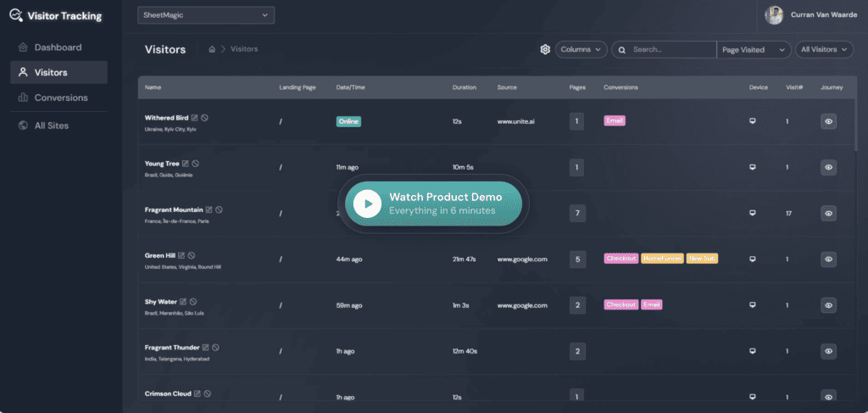Play the Watch Product Demo video
Image resolution: width=868 pixels, height=413 pixels.
(x=433, y=204)
